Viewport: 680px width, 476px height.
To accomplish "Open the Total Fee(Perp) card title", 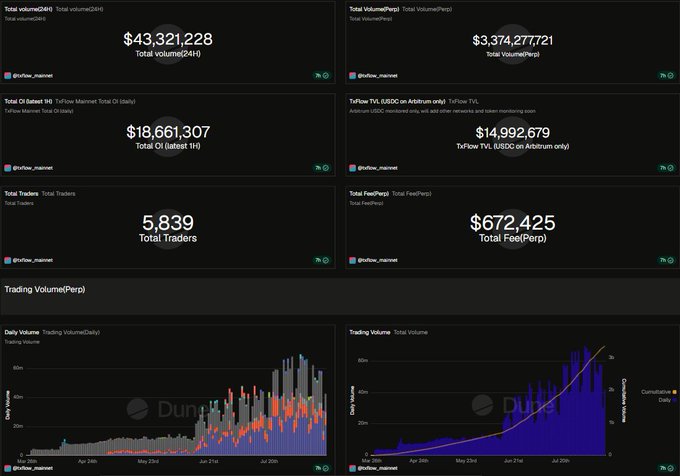I will coord(369,194).
